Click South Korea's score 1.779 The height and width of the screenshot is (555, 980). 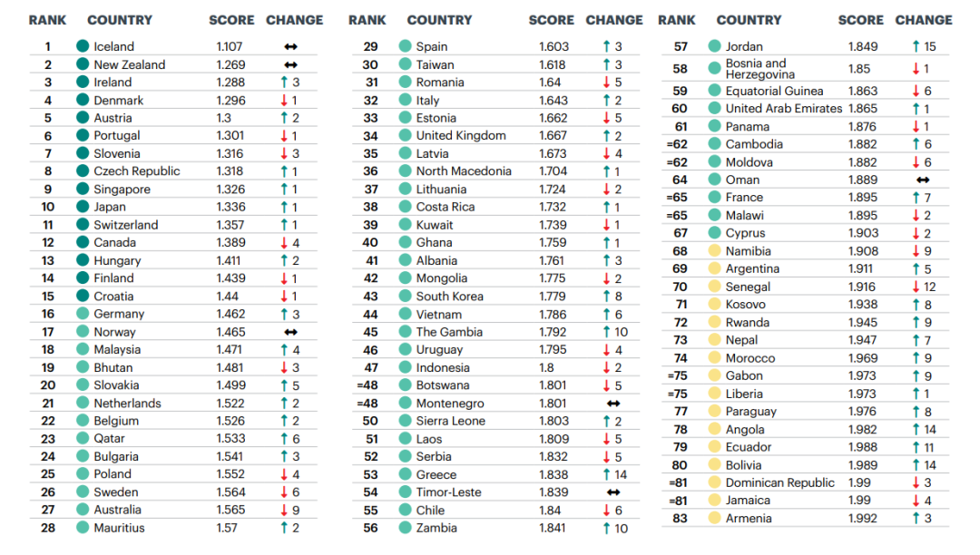[554, 297]
